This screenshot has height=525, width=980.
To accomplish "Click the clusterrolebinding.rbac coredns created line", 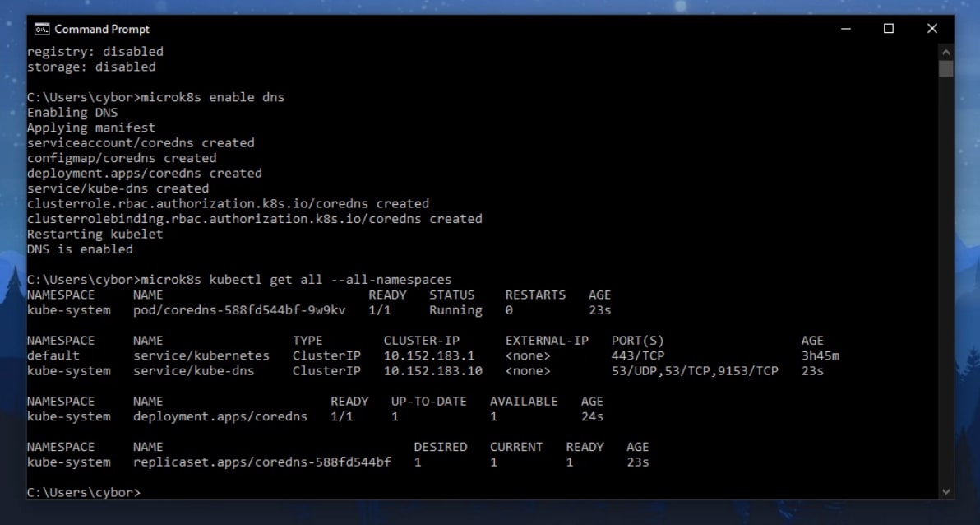I will pyautogui.click(x=254, y=218).
